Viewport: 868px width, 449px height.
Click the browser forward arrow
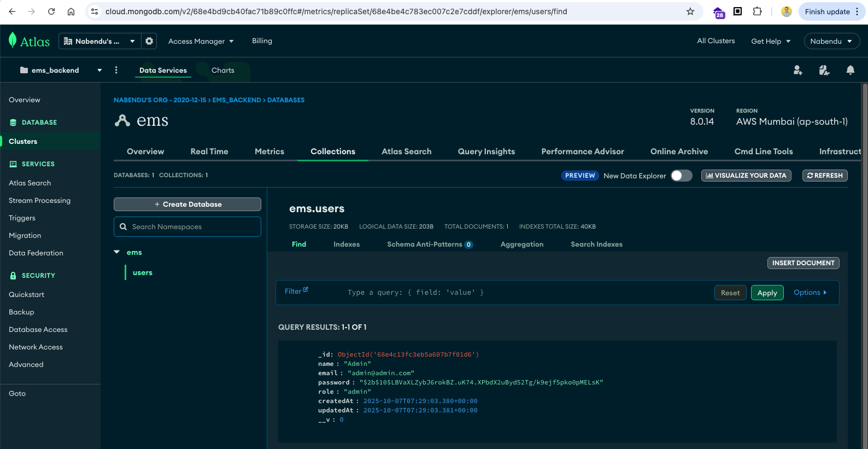pos(32,11)
